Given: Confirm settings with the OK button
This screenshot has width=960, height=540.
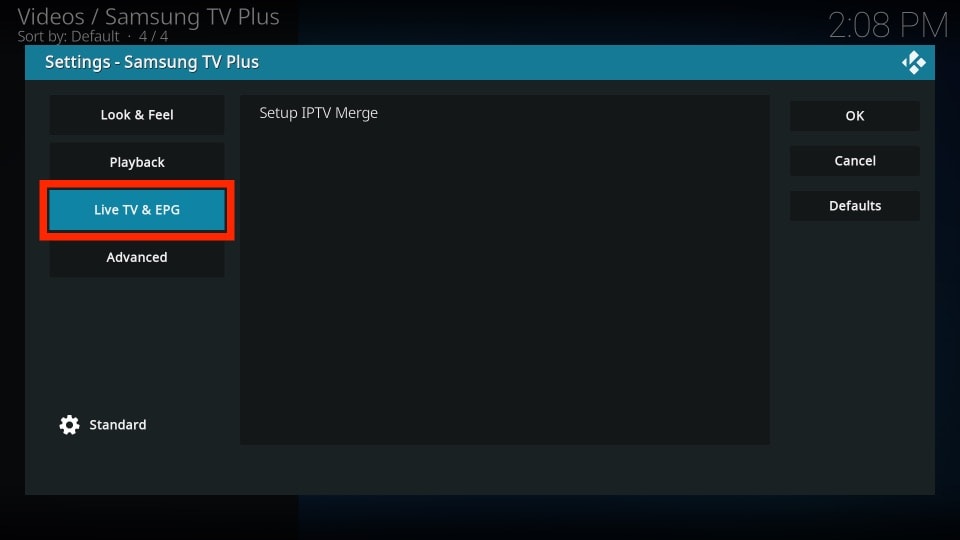Looking at the screenshot, I should click(x=855, y=116).
